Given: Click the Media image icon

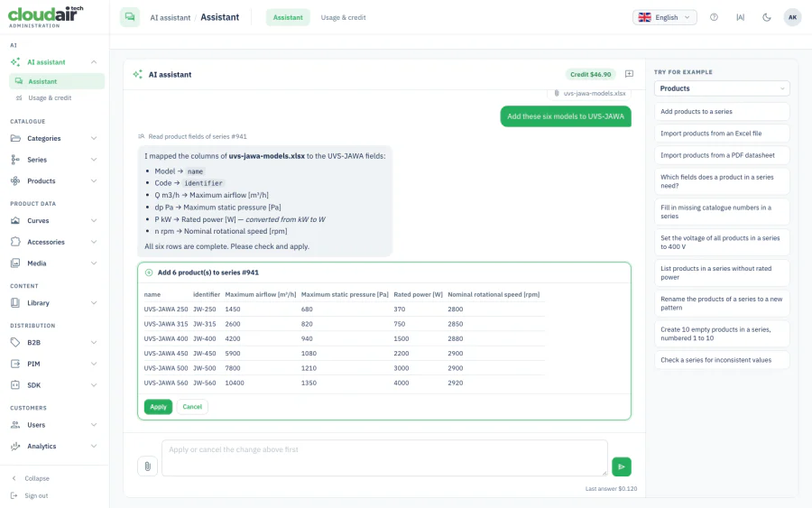Looking at the screenshot, I should point(15,263).
